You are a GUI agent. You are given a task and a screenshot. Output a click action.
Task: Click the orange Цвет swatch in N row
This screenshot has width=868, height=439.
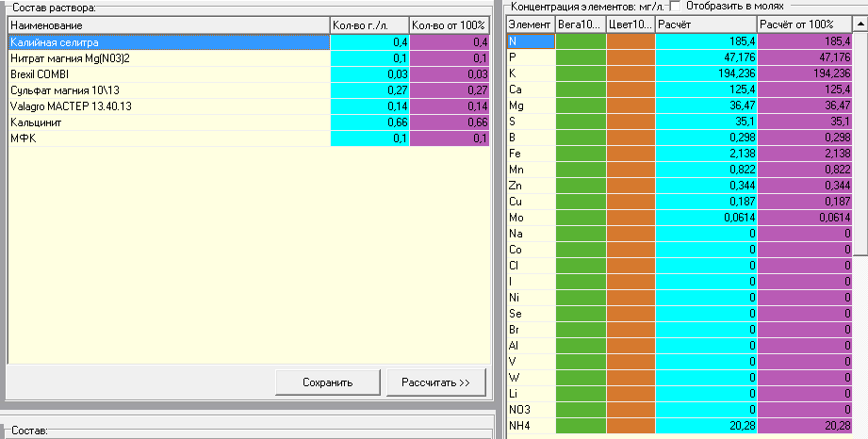[x=631, y=41]
